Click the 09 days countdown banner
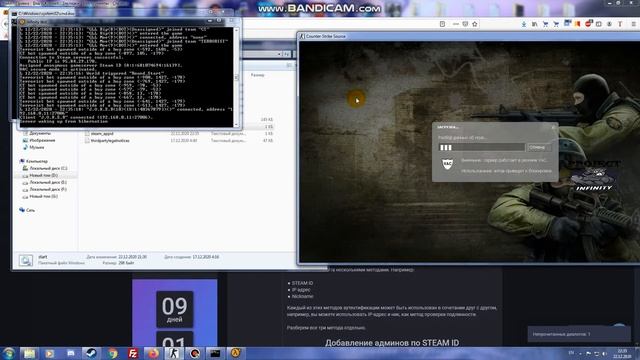 point(175,313)
